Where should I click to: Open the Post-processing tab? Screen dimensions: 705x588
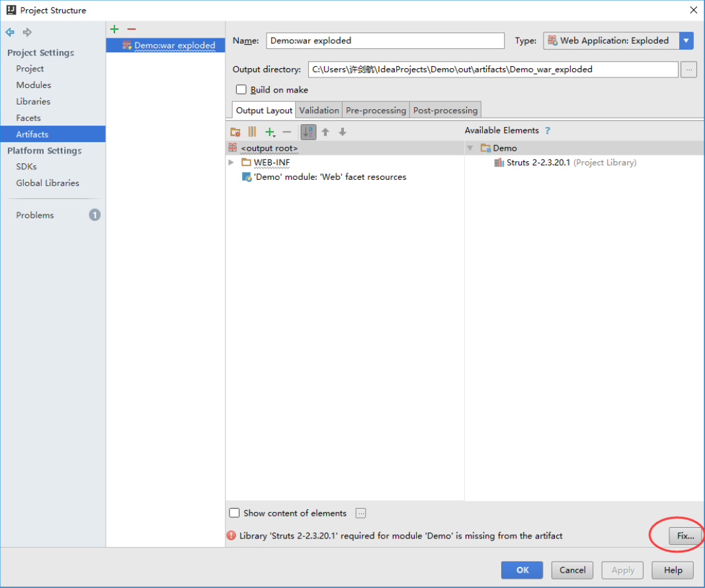pos(445,110)
